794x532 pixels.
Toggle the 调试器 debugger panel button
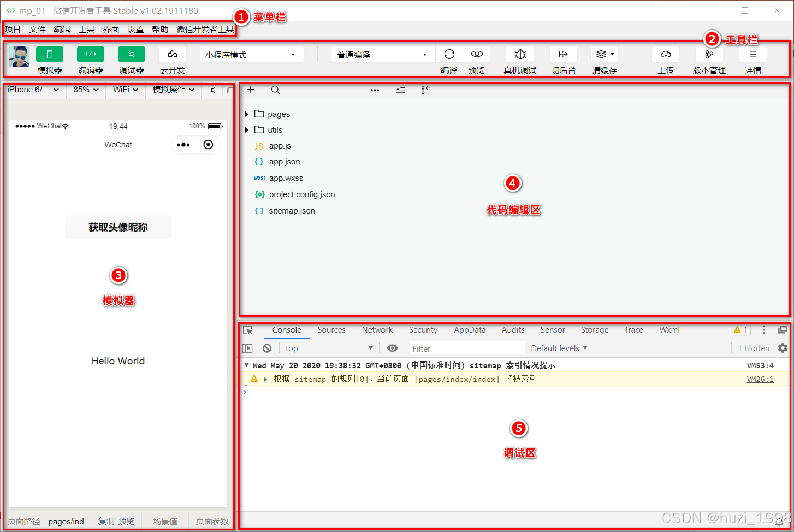132,54
